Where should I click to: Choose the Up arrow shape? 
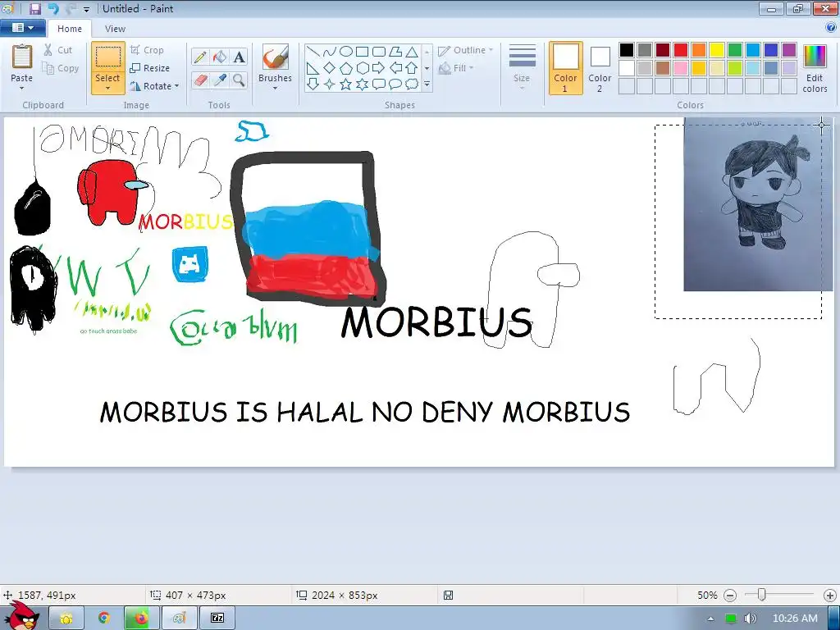412,68
